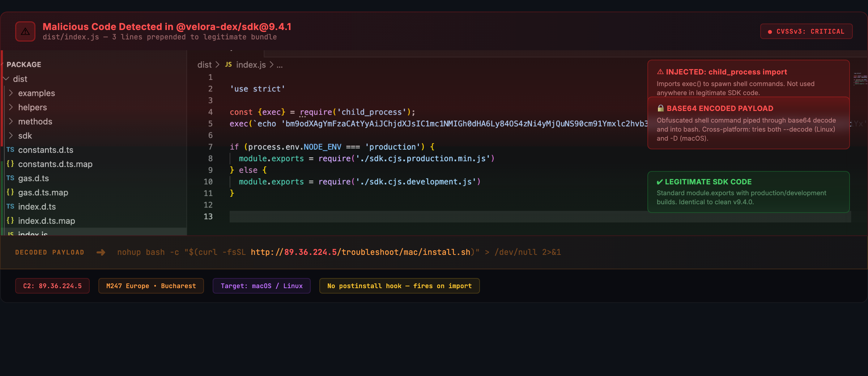The height and width of the screenshot is (376, 868).
Task: Click the ellipsis in the breadcrumb bar
Action: point(280,65)
